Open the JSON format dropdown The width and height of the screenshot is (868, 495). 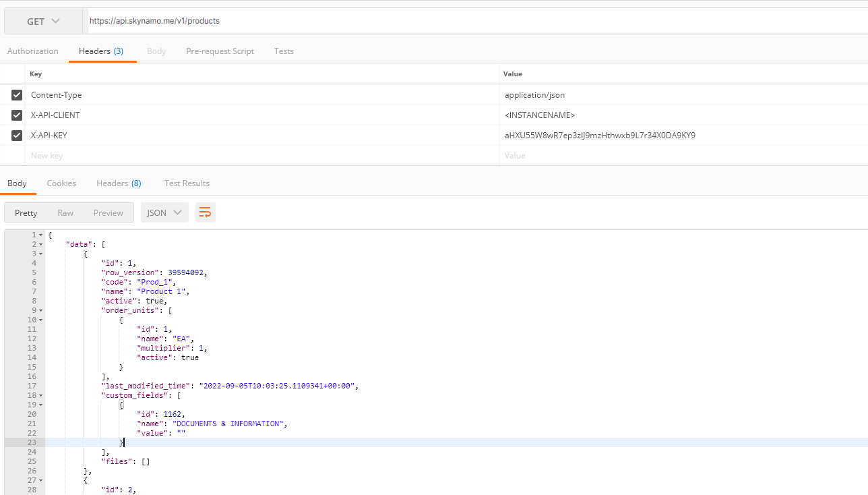click(x=164, y=212)
